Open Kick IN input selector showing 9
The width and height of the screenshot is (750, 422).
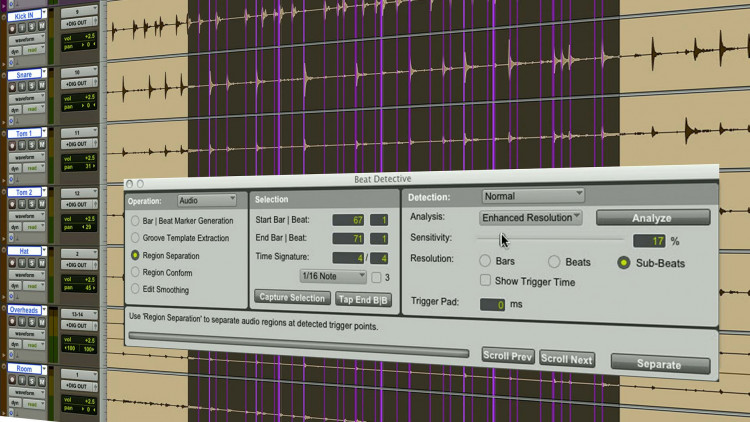coord(79,11)
